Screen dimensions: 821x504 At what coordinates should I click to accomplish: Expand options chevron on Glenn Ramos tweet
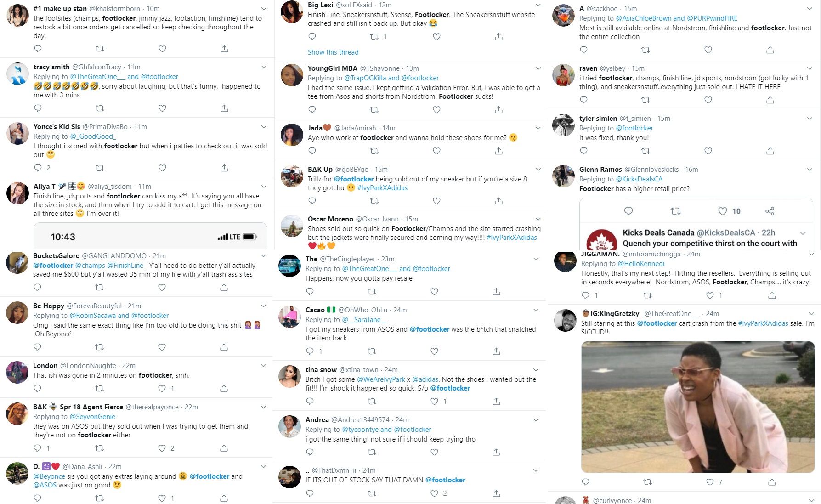point(810,170)
